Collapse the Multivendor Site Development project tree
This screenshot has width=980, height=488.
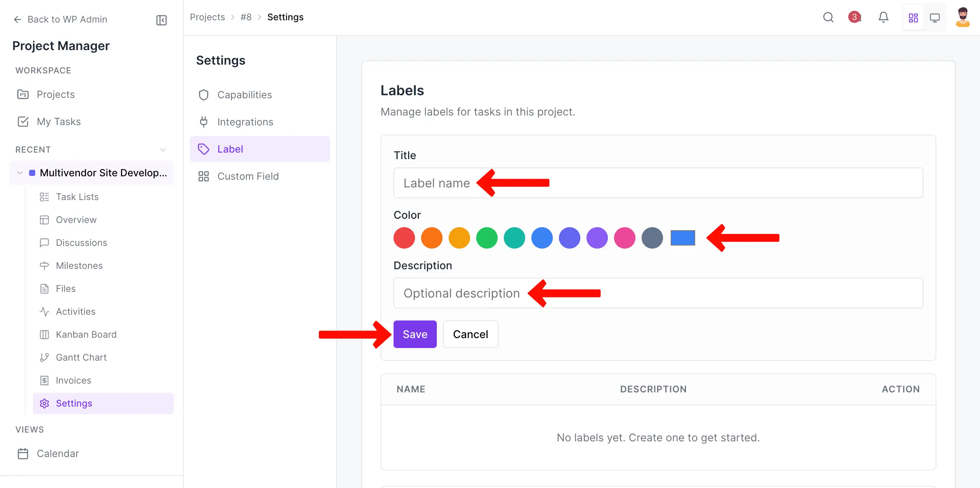(19, 173)
